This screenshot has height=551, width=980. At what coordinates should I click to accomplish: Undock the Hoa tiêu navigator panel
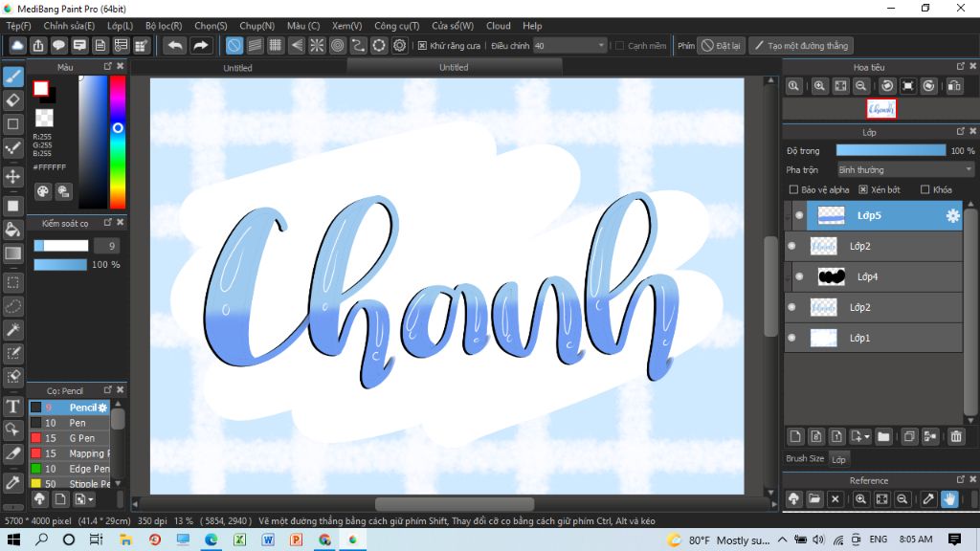pyautogui.click(x=961, y=66)
